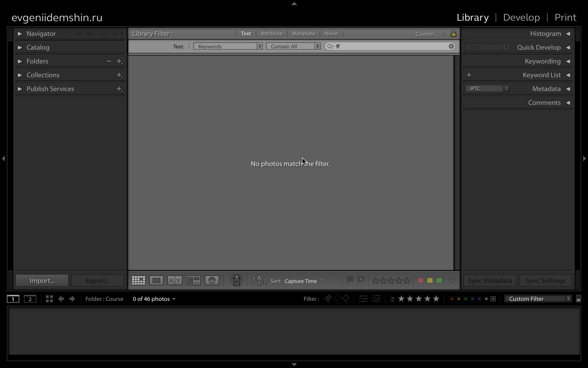Image resolution: width=588 pixels, height=368 pixels.
Task: Expand the Histogram panel
Action: click(x=568, y=34)
